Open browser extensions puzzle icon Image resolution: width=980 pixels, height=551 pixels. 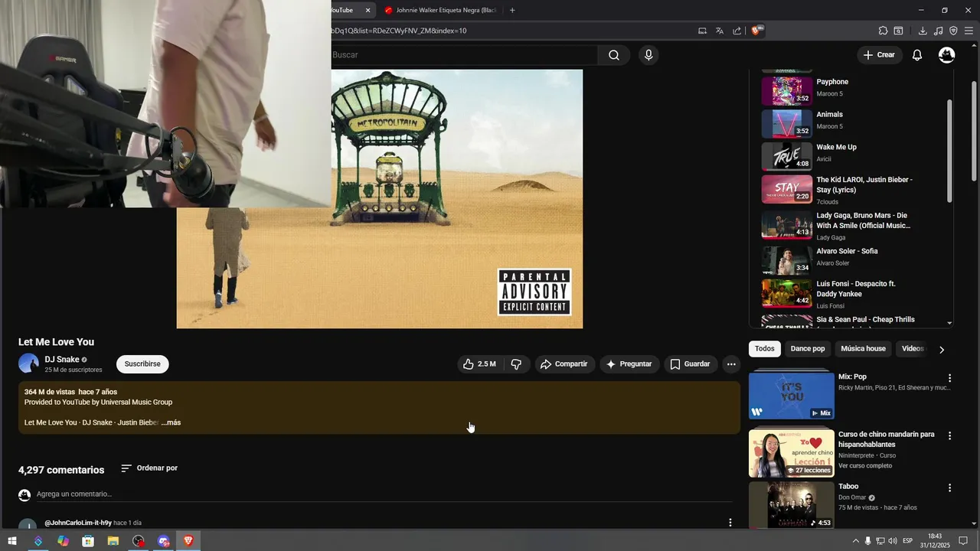tap(883, 31)
